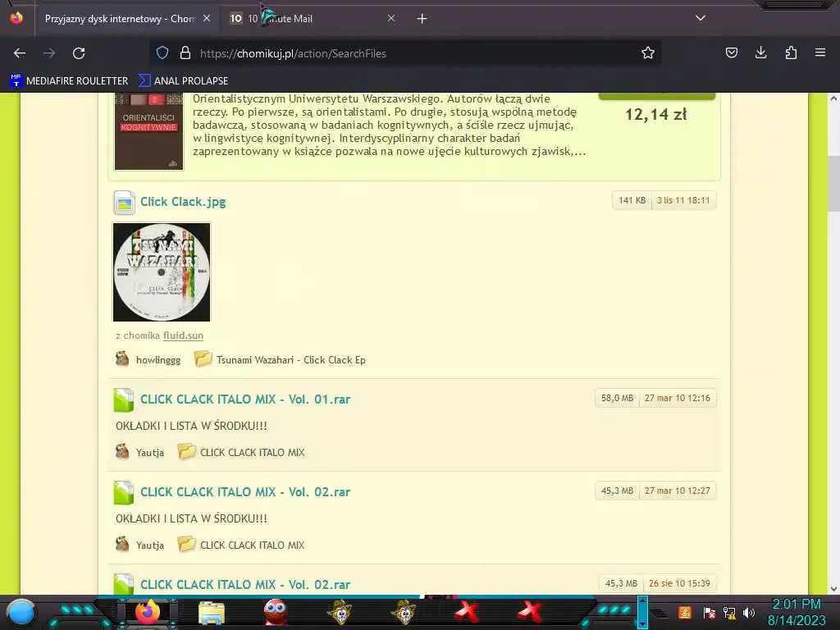Image resolution: width=840 pixels, height=630 pixels.
Task: Open the extensions puzzle menu
Action: pyautogui.click(x=791, y=53)
